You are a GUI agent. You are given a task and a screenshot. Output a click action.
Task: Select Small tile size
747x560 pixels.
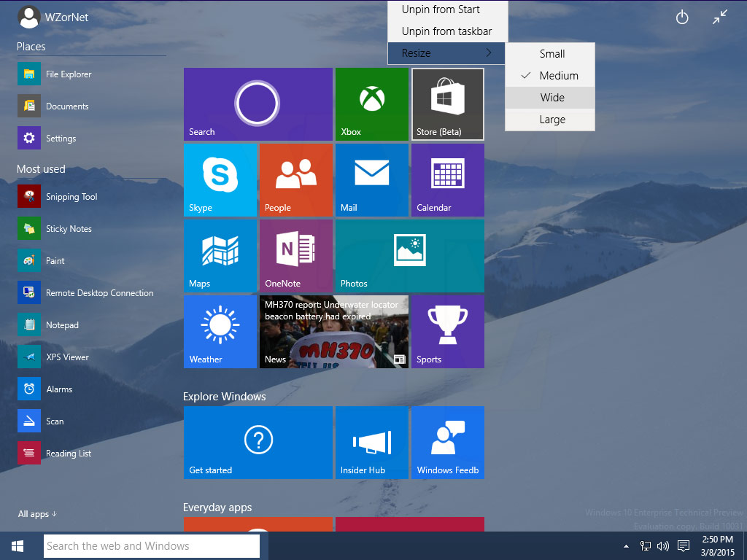click(550, 54)
